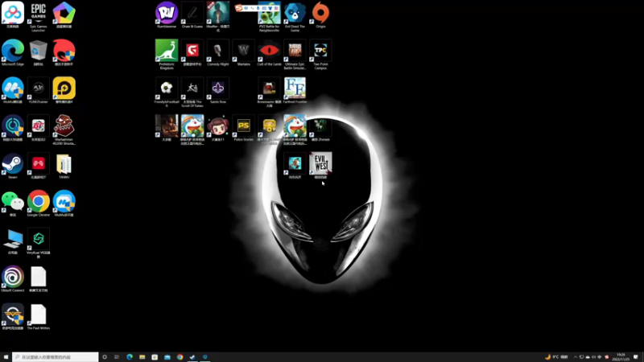Screen dimensions: 644x362
Task: Open the Microsoft Edge desktop shortcut
Action: point(13,51)
